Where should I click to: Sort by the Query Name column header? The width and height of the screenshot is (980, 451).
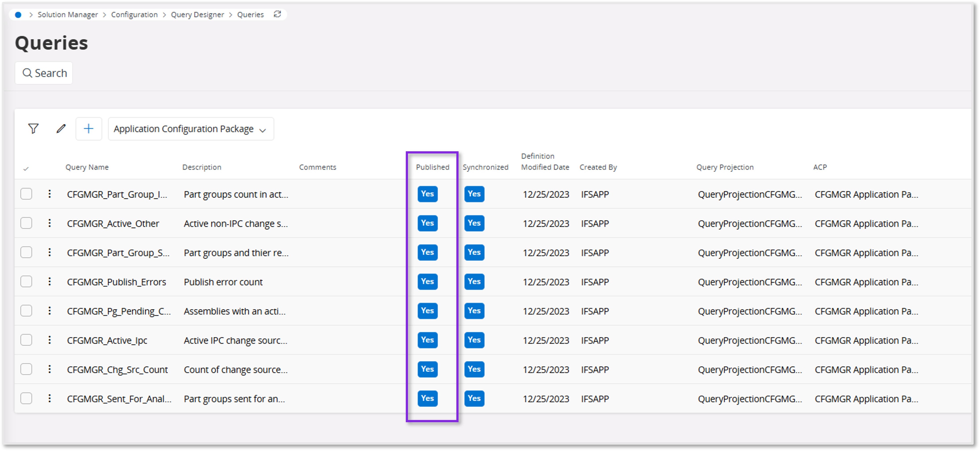click(87, 167)
